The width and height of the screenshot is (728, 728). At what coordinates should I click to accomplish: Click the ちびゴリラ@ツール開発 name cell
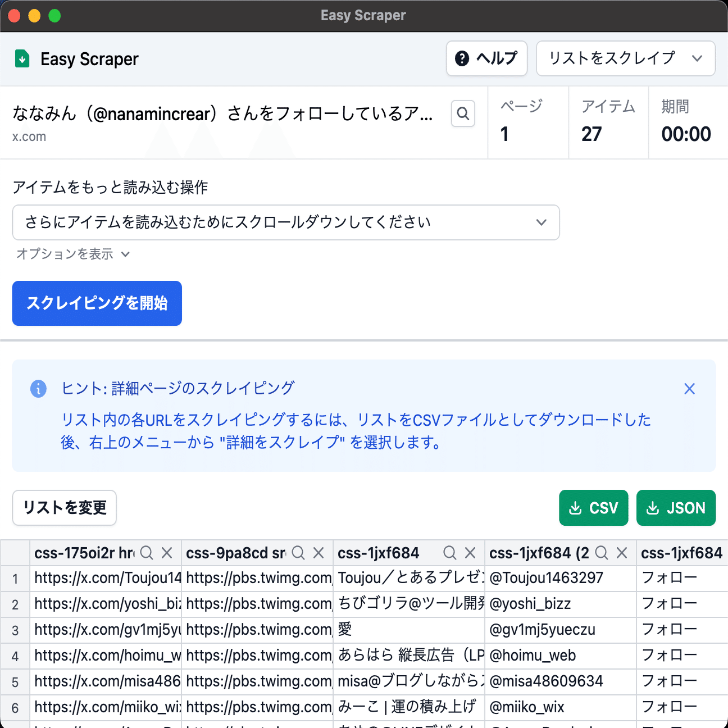tap(409, 604)
